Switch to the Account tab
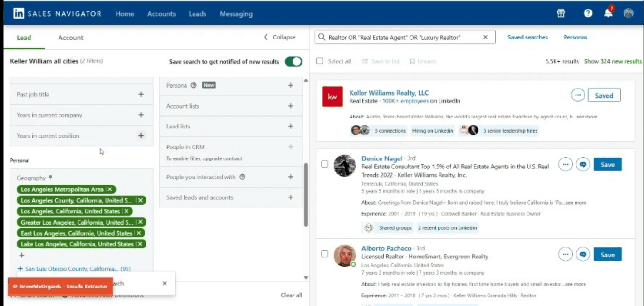The image size is (644, 306). coord(70,38)
